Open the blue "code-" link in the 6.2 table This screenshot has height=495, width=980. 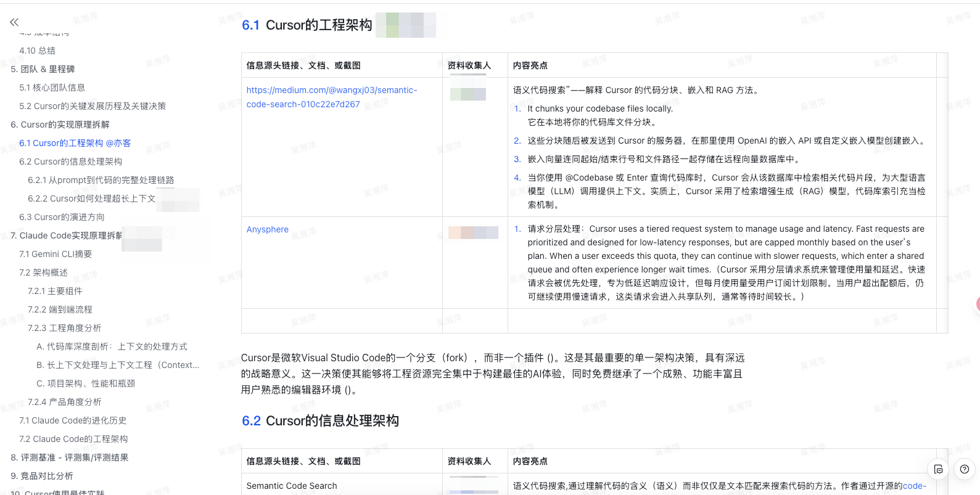[x=915, y=486]
